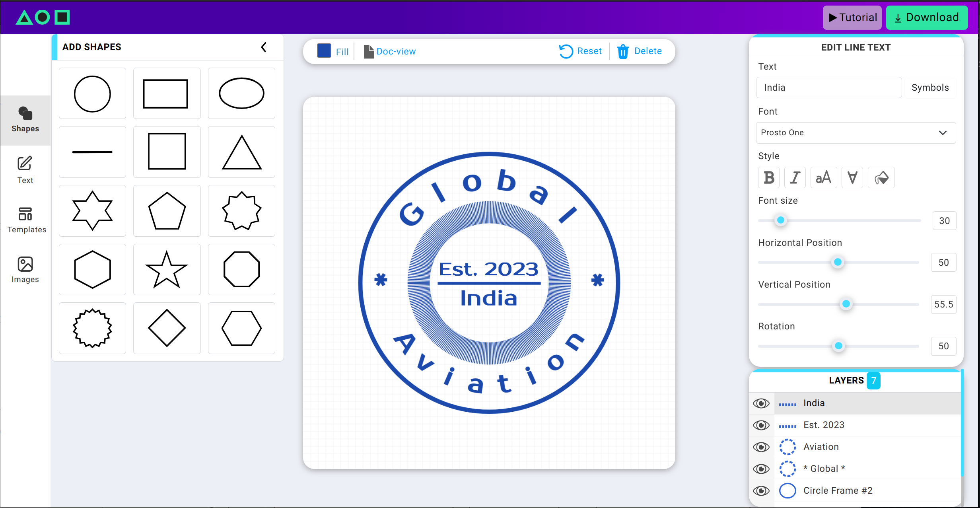Click the blue Fill color swatch
Viewport: 980px width, 508px height.
pos(324,51)
